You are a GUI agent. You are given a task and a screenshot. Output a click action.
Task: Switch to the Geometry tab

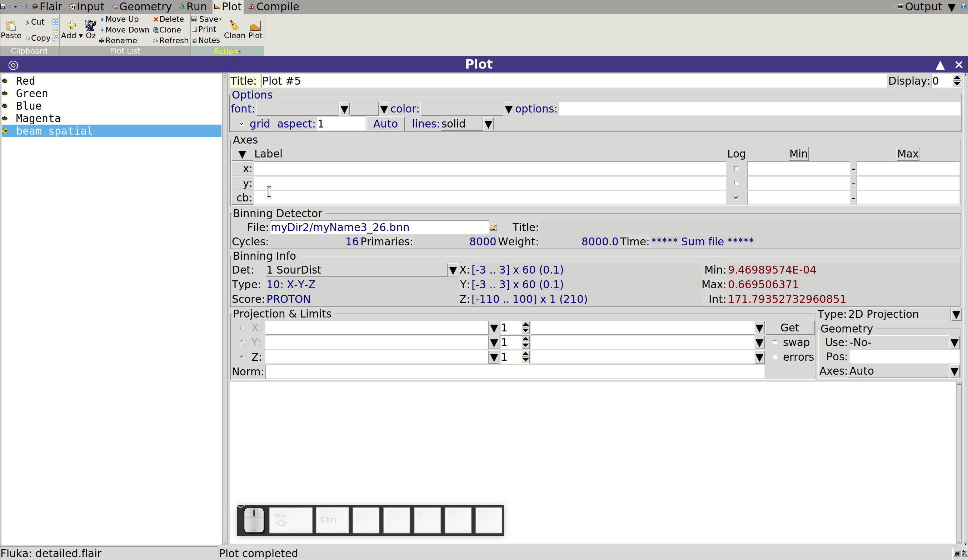pos(142,6)
